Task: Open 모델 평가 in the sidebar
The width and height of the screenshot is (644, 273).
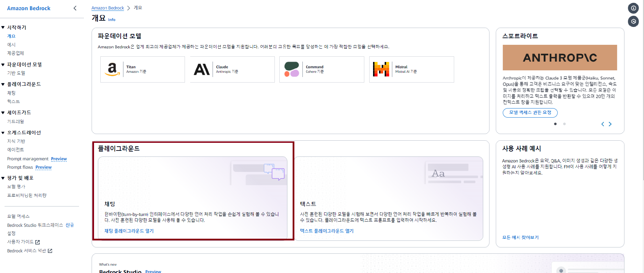Action: pyautogui.click(x=16, y=187)
